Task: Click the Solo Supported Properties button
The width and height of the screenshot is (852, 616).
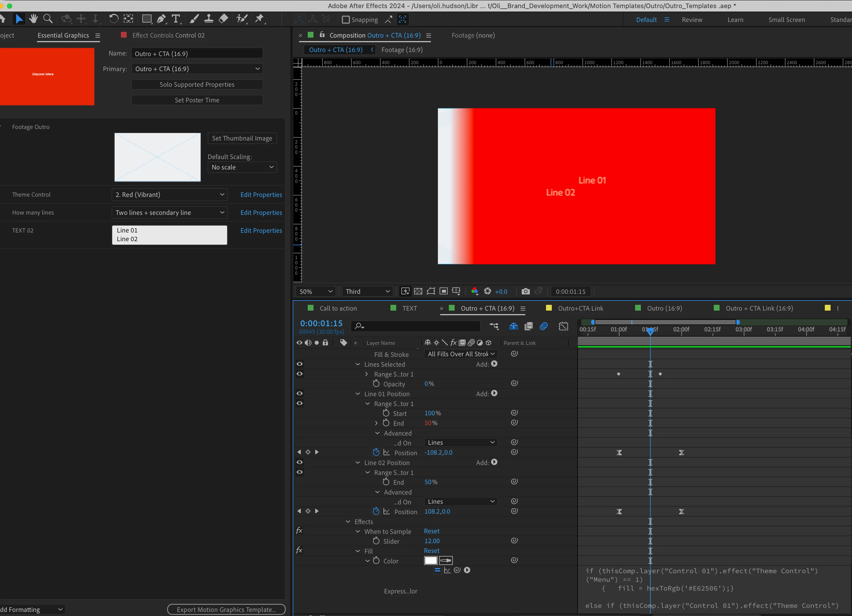Action: (x=197, y=84)
